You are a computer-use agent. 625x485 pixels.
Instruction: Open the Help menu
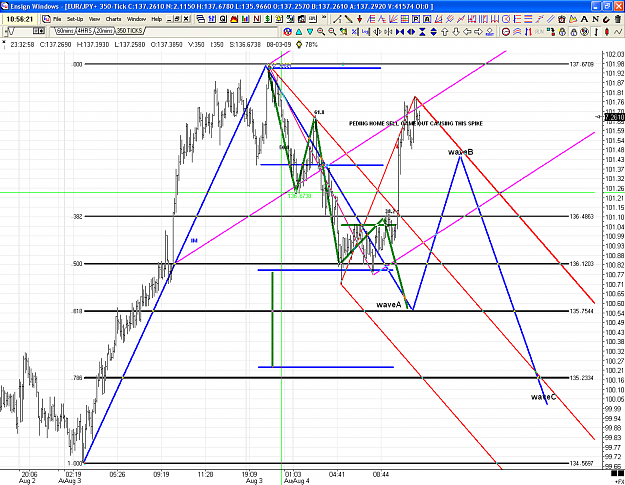[157, 19]
